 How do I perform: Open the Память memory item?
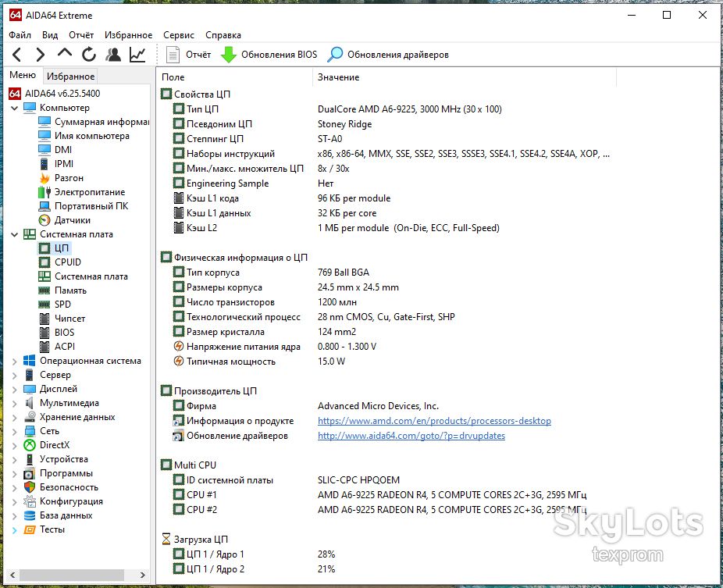click(x=62, y=290)
